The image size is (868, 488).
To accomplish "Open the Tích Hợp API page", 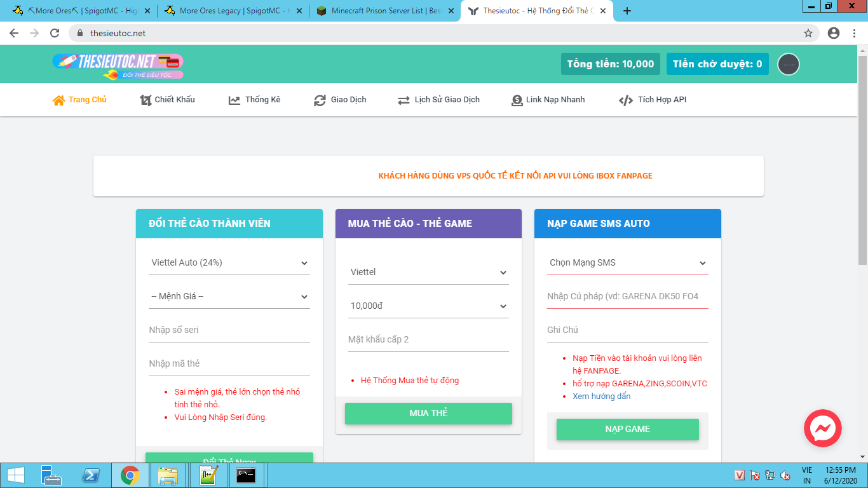I will point(653,100).
